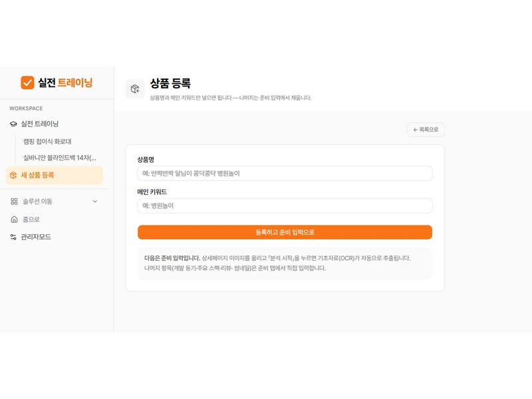Focus the 메인 키워드 input field
The height and width of the screenshot is (399, 532).
click(x=285, y=205)
